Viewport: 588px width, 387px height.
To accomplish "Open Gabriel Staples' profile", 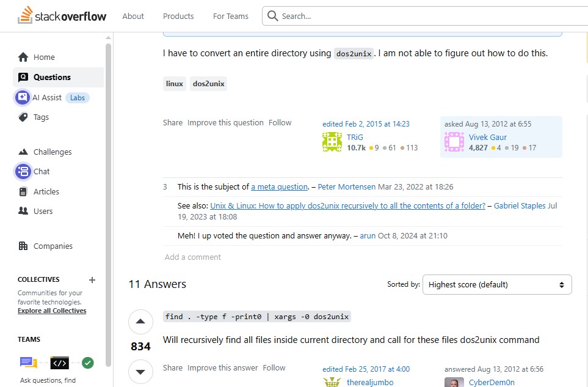I will click(x=520, y=205).
